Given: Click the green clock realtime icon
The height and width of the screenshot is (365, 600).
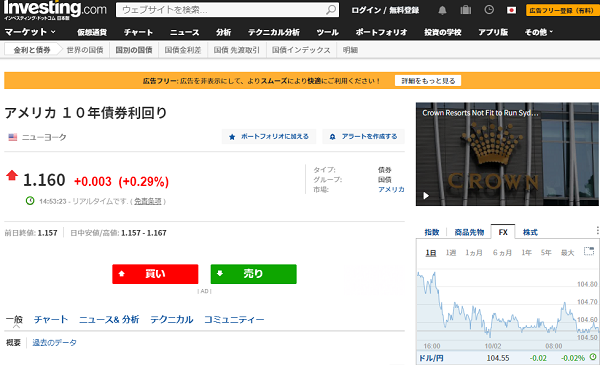Looking at the screenshot, I should coord(30,200).
